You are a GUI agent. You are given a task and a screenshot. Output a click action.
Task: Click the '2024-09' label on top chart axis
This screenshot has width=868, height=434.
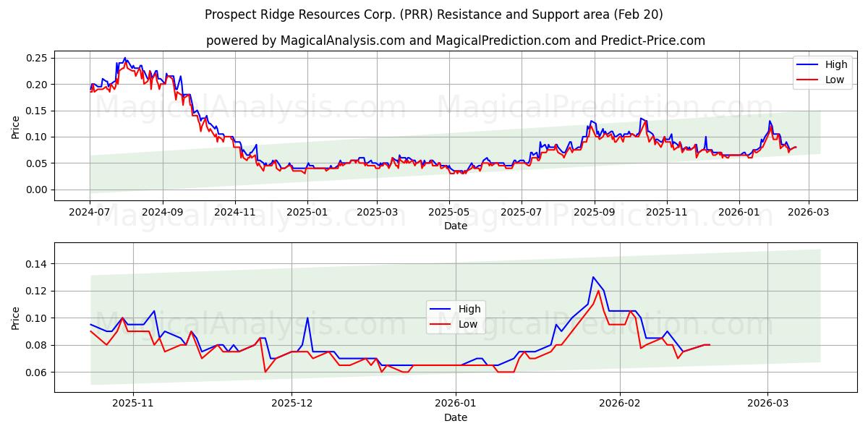pyautogui.click(x=162, y=213)
